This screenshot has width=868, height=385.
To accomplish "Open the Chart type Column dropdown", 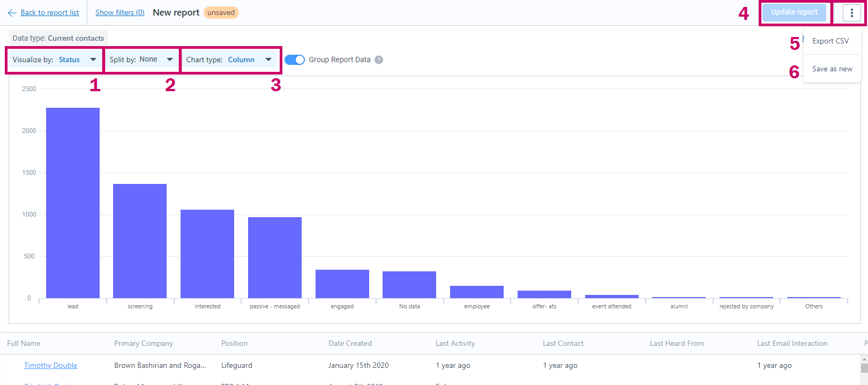I will [x=229, y=60].
